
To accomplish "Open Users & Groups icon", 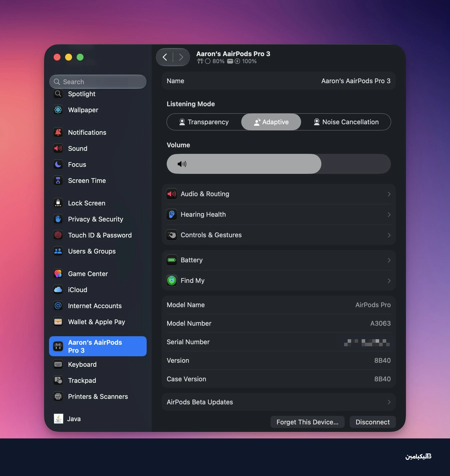I will [x=58, y=251].
